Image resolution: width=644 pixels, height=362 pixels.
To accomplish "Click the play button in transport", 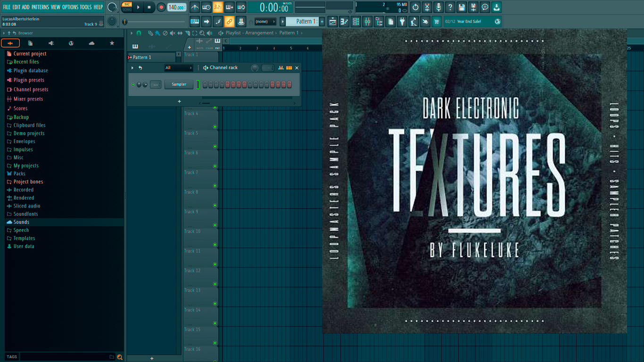I will coord(138,7).
